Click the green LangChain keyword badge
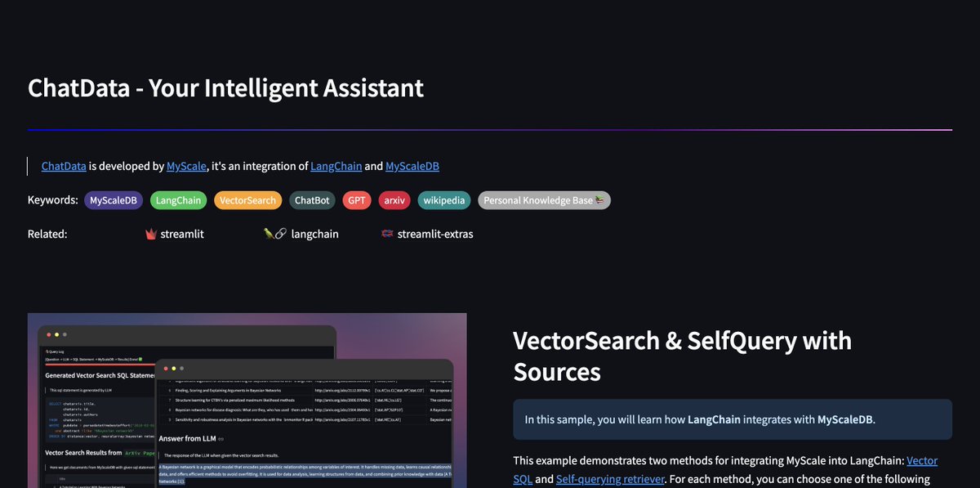This screenshot has height=488, width=980. (x=179, y=200)
